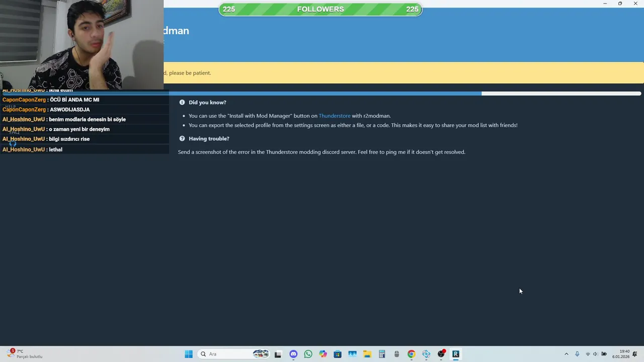Switch to r2modman on the taskbar
The height and width of the screenshot is (362, 644).
click(x=456, y=354)
